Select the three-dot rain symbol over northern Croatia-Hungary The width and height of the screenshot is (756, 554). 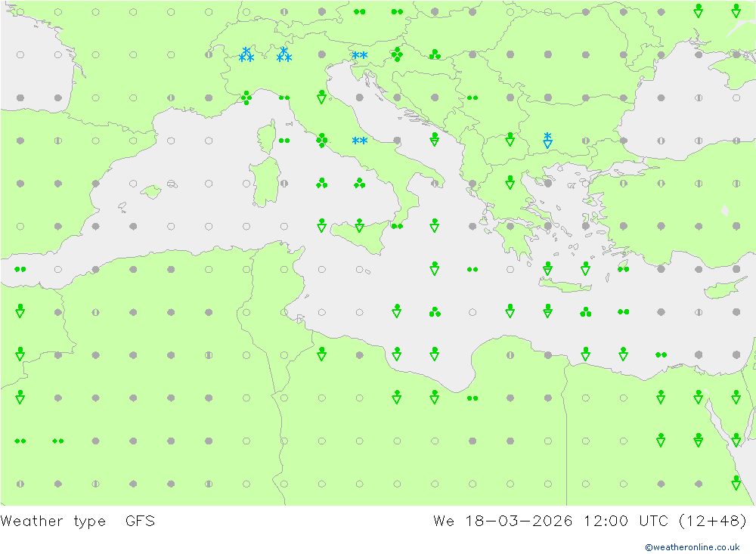[x=435, y=54]
